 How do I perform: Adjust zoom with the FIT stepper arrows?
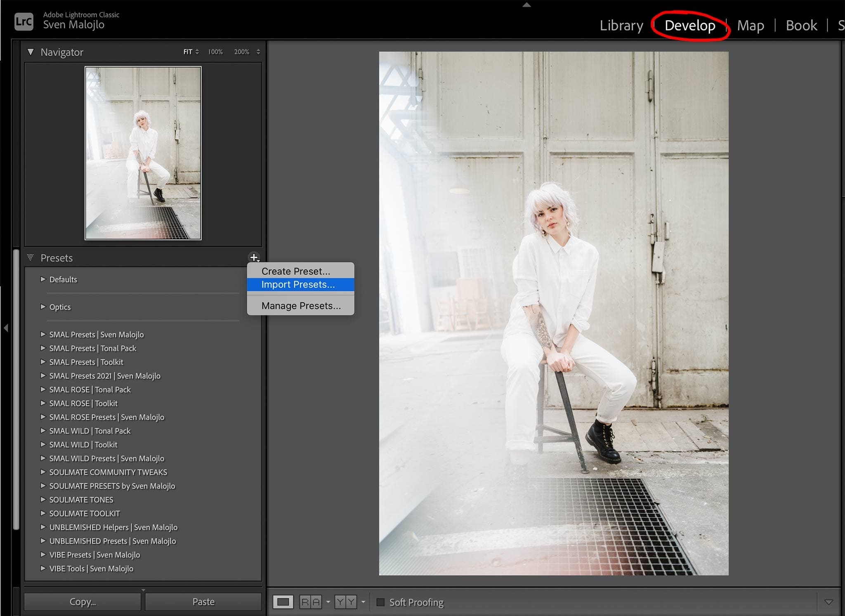tap(198, 52)
